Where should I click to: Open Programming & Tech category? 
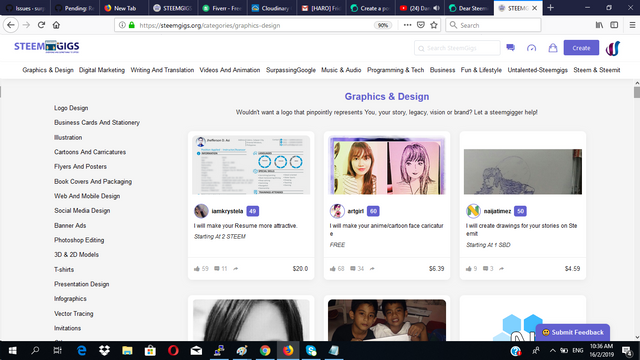pos(395,70)
